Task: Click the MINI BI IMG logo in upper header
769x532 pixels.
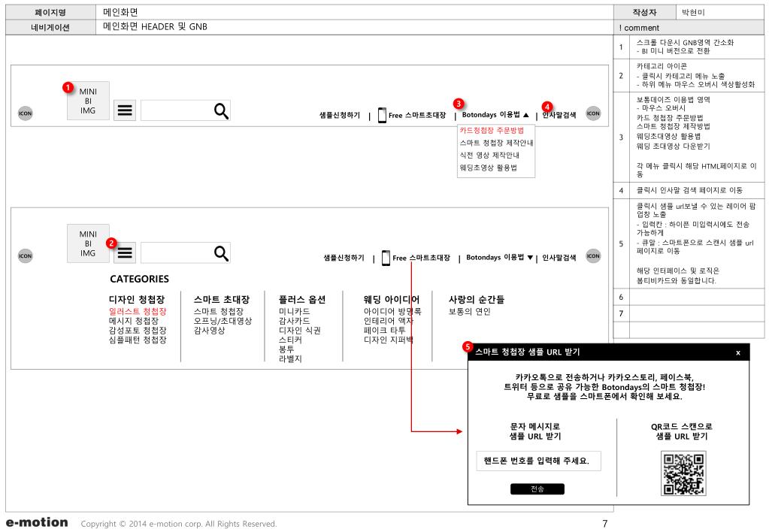Action: coord(88,101)
